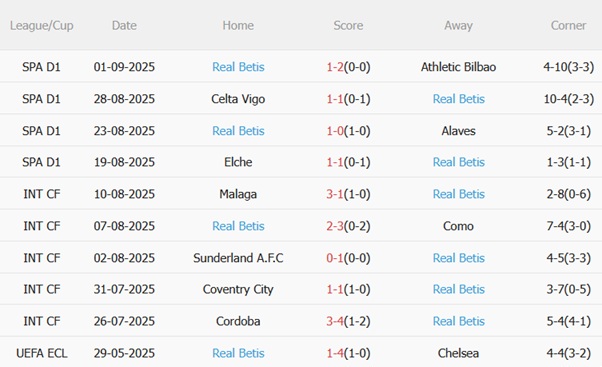Click the League/Cup column header

[x=41, y=25]
